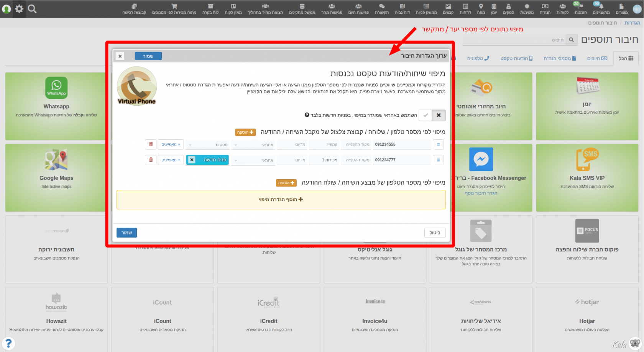
Task: Open the map (מפה) toolbar icon
Action: click(481, 9)
